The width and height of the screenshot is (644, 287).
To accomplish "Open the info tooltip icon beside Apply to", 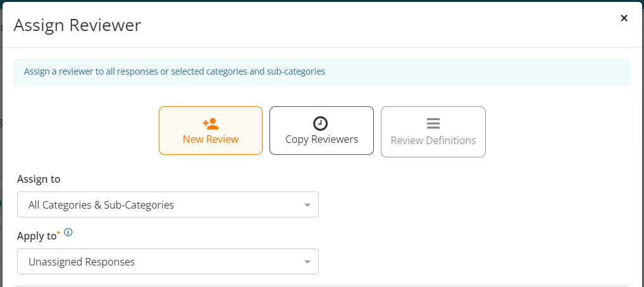I will point(68,233).
